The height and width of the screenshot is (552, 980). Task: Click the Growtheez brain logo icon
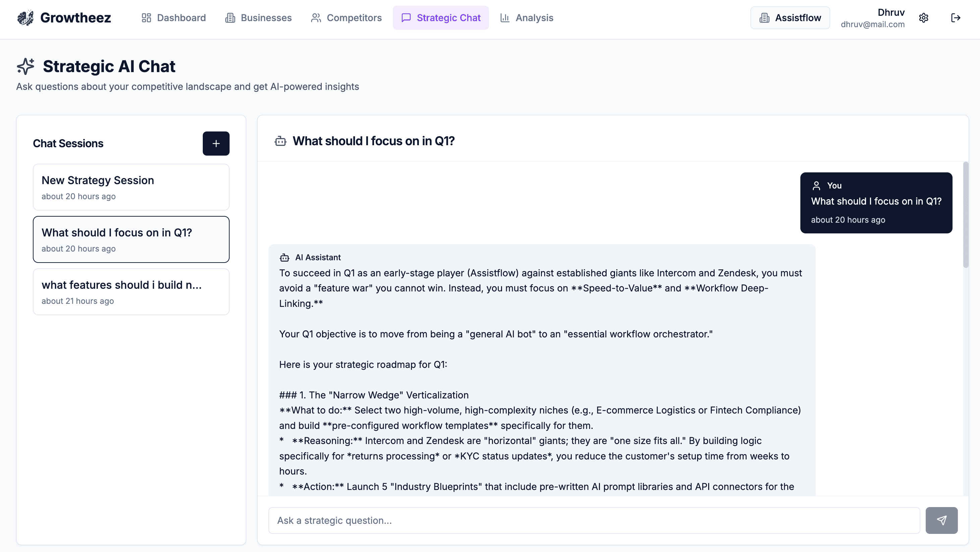coord(26,17)
